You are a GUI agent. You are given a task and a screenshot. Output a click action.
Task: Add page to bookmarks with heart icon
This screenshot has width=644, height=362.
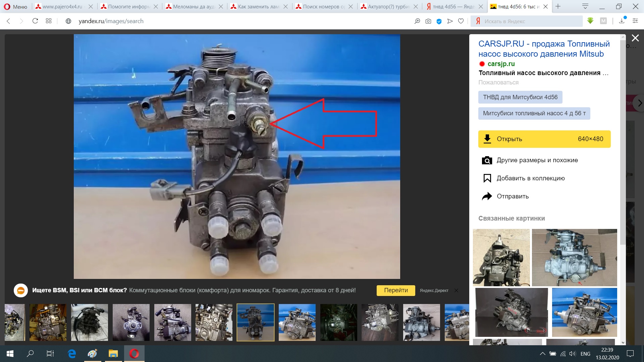tap(461, 21)
